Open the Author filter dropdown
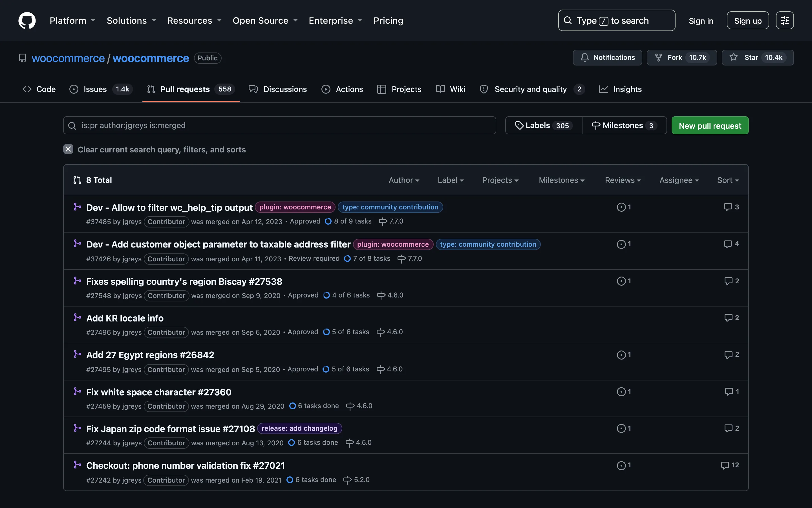The height and width of the screenshot is (508, 812). (x=404, y=180)
